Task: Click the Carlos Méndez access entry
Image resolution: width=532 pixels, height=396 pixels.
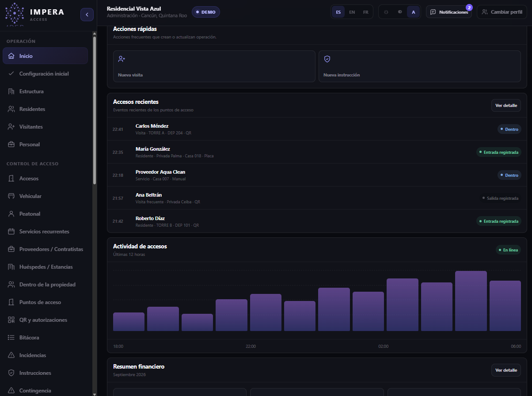Action: pos(317,129)
